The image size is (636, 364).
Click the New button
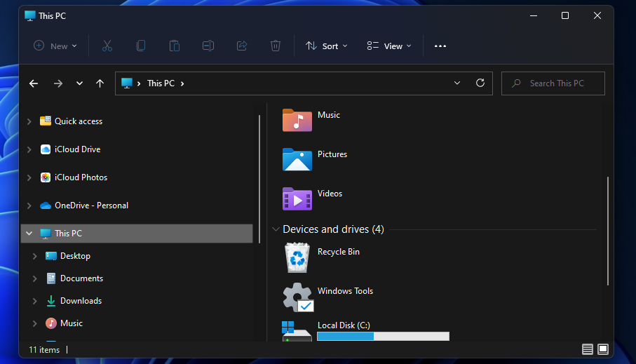pos(55,46)
